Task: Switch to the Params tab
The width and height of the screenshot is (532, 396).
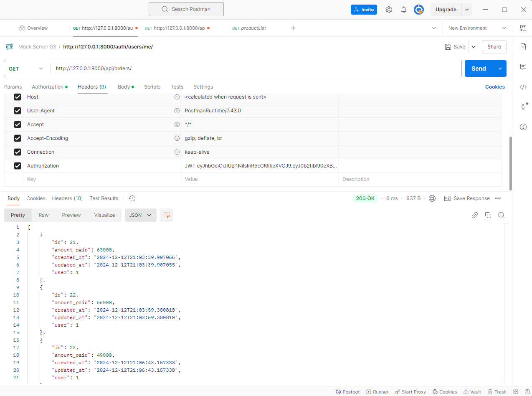Action: (x=13, y=87)
